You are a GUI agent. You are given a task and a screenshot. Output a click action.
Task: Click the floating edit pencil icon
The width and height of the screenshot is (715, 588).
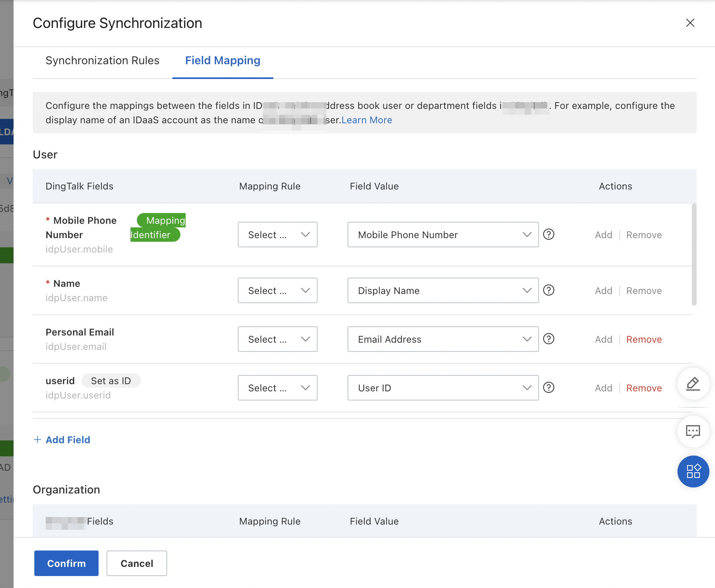coord(693,384)
